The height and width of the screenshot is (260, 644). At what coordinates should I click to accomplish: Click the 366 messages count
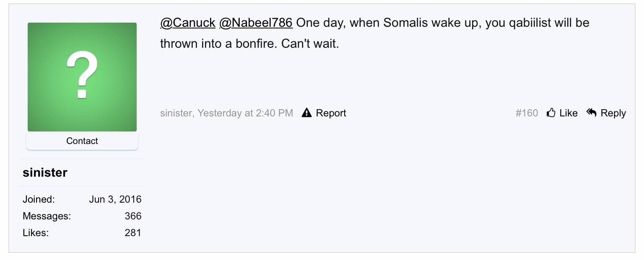[133, 216]
